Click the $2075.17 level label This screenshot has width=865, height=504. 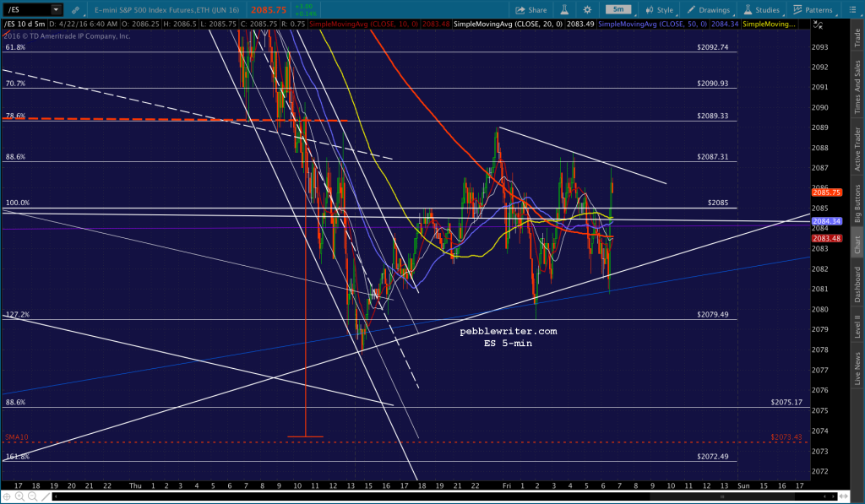coord(786,403)
